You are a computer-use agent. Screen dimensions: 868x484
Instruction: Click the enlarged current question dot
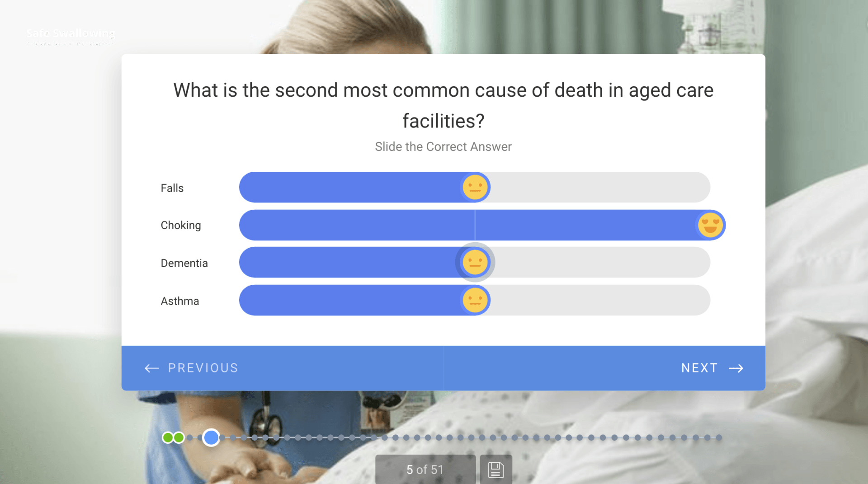coord(211,437)
